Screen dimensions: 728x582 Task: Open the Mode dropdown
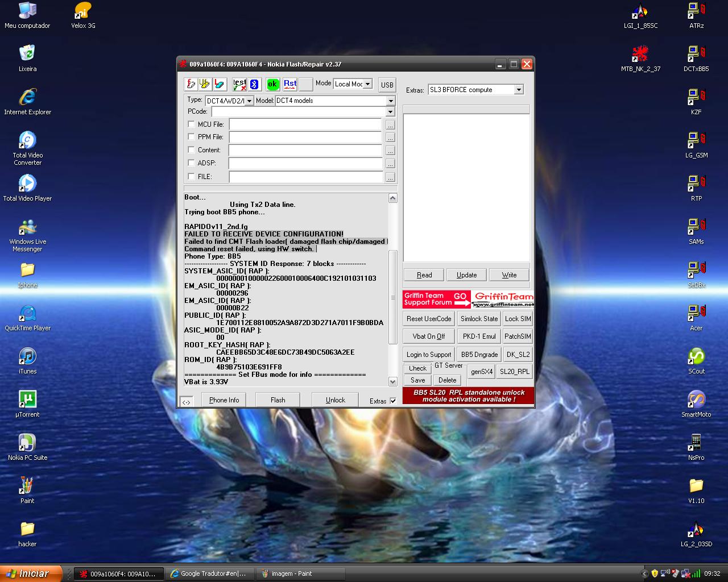click(x=367, y=84)
